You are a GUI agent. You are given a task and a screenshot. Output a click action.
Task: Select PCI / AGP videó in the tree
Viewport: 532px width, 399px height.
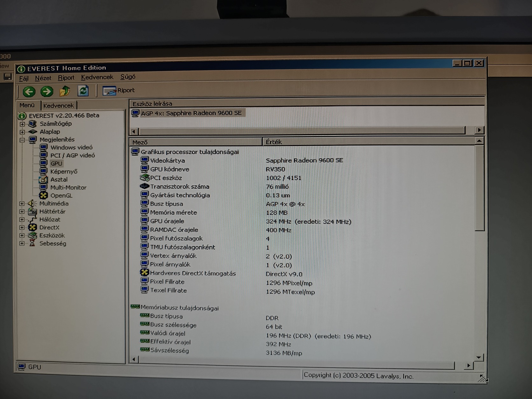click(73, 155)
